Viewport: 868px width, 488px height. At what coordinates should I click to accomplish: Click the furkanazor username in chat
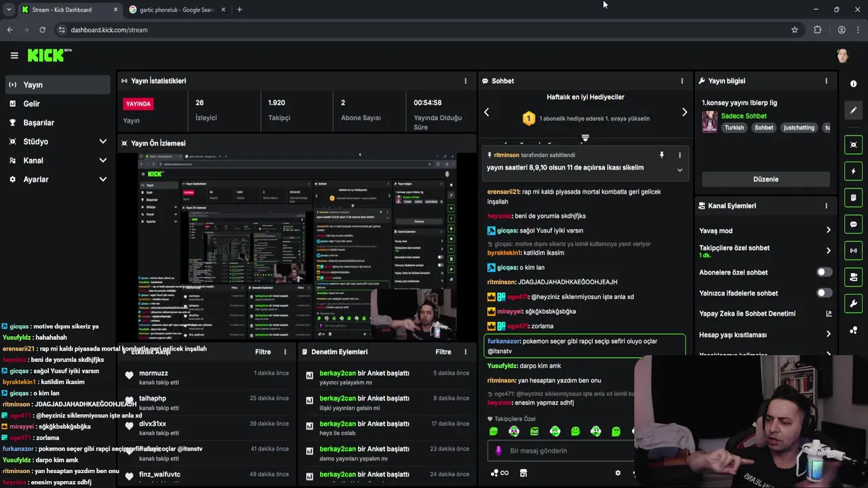tap(503, 342)
